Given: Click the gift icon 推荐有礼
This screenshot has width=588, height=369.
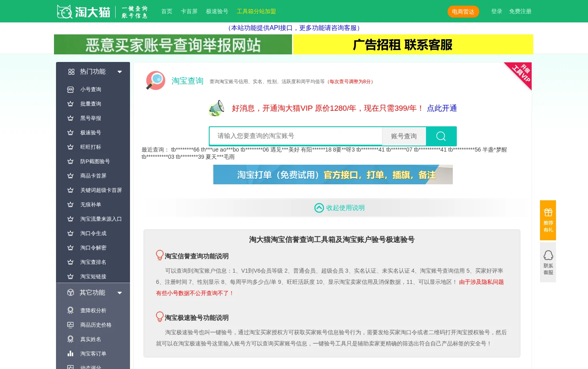Looking at the screenshot, I should tap(548, 212).
